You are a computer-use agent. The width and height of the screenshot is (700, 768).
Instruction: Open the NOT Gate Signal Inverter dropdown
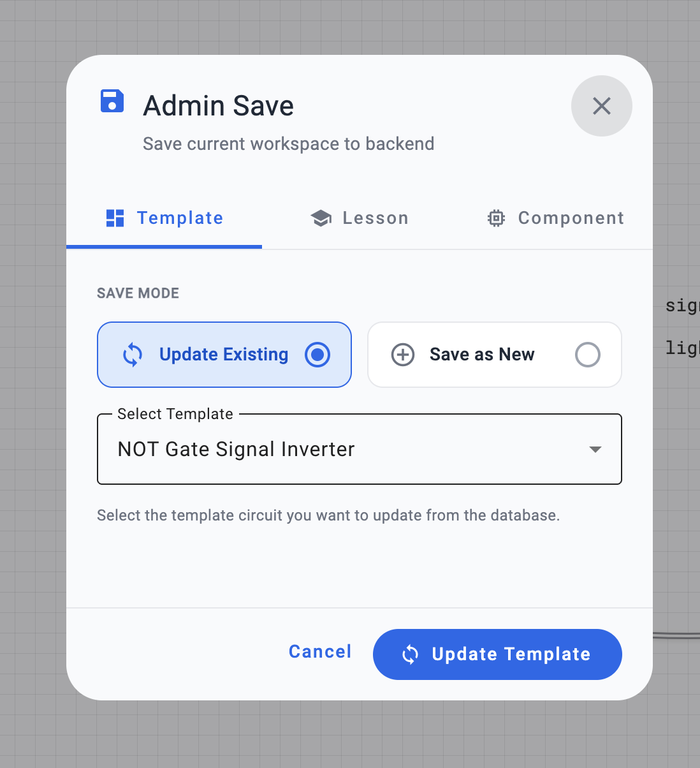point(344,450)
